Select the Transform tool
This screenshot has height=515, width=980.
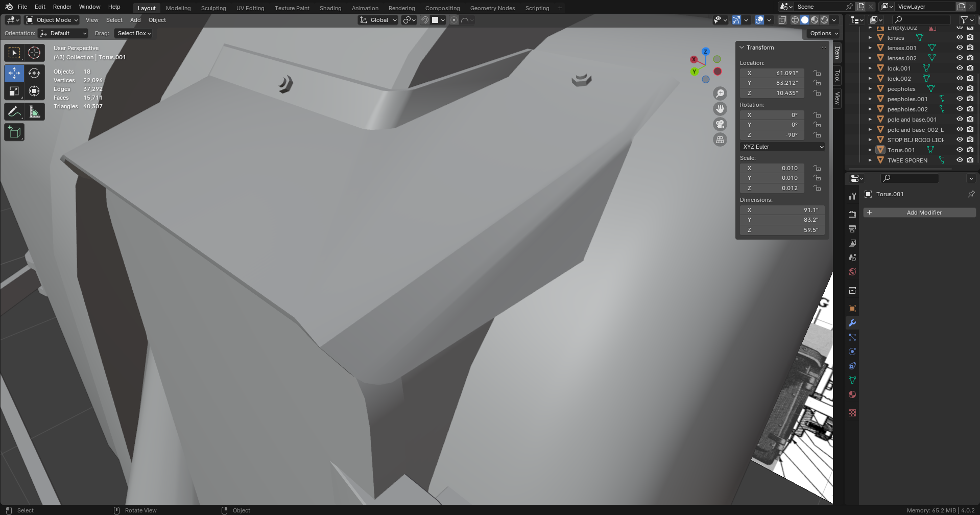click(34, 91)
